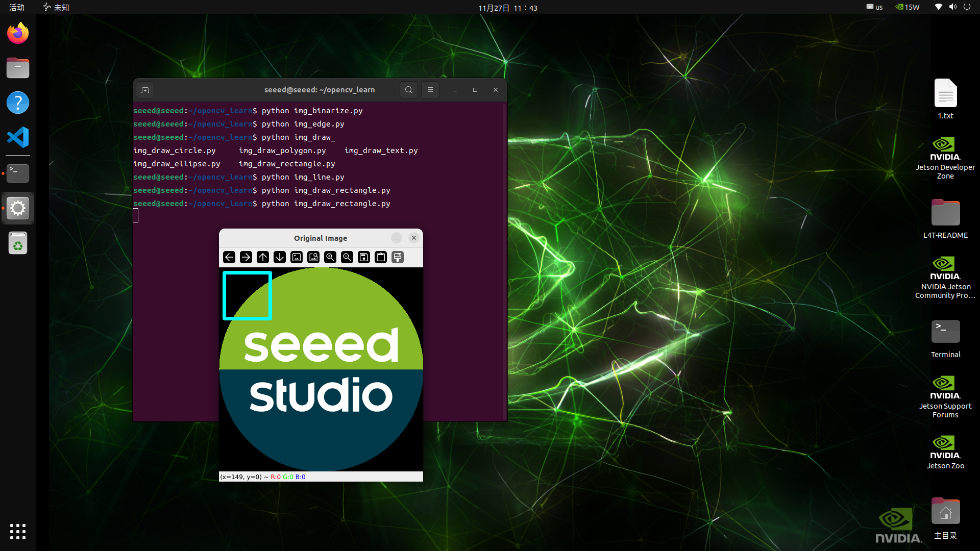Launch Firefox from the dock

click(x=18, y=34)
